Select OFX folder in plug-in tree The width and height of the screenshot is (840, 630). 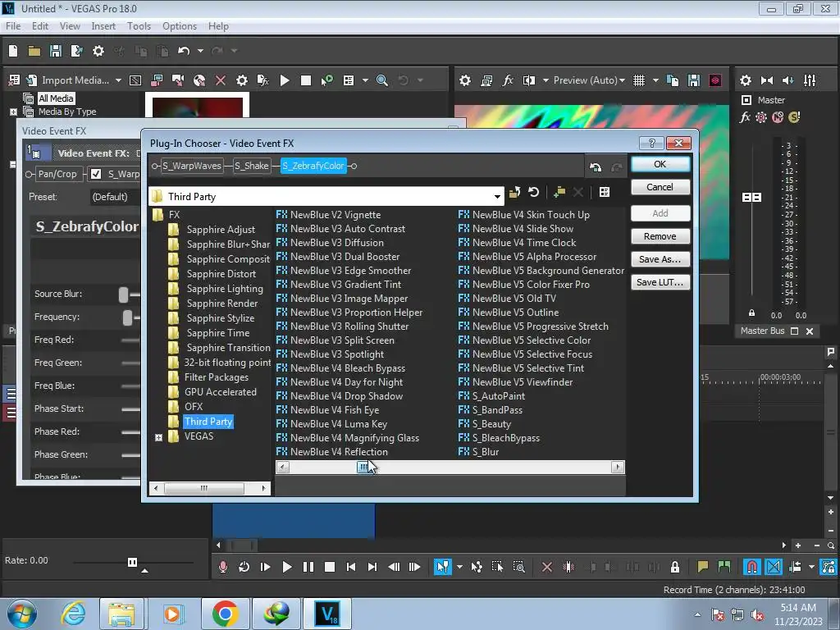[x=194, y=407]
